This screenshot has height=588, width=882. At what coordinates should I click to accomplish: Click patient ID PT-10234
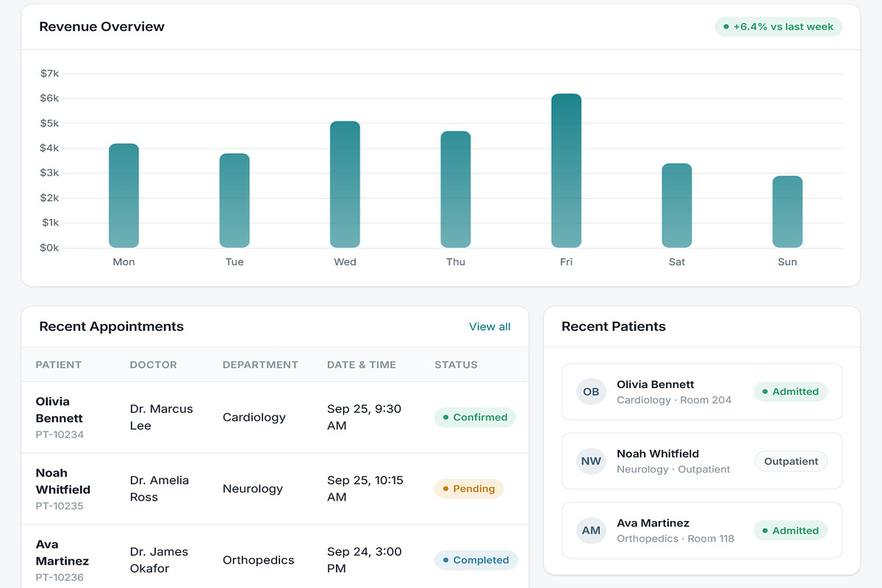60,434
